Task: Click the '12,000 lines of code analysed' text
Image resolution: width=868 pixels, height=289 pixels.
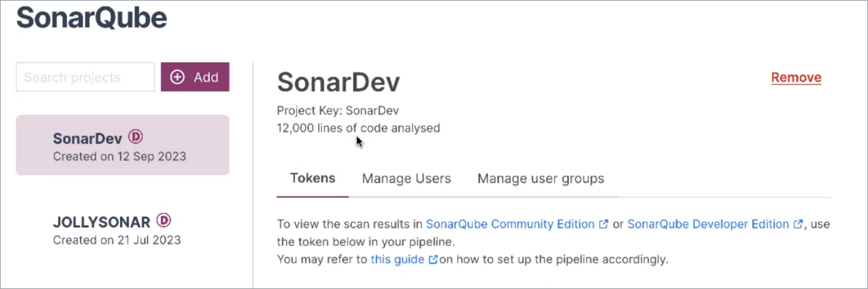Action: point(358,128)
